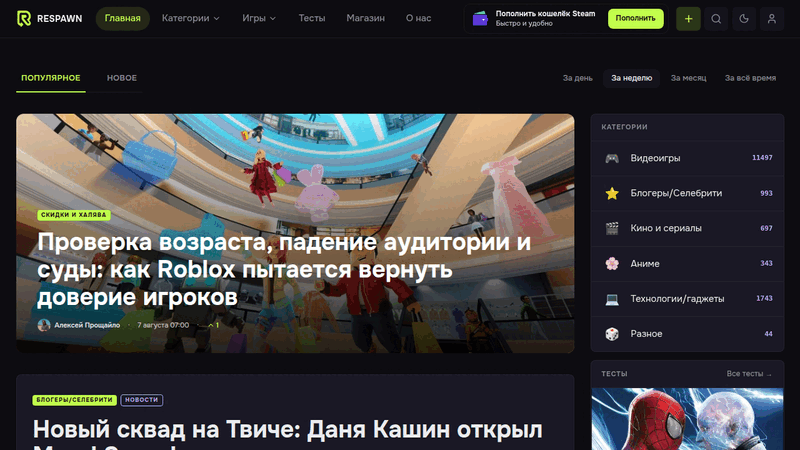800x450 pixels.
Task: Click the Пополнить кошелёк Steam text
Action: coord(545,14)
